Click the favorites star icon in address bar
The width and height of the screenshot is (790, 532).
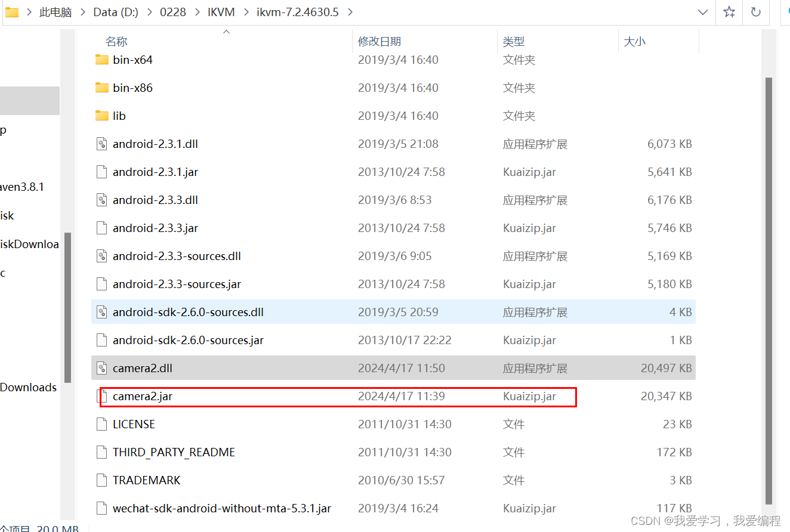(x=729, y=12)
